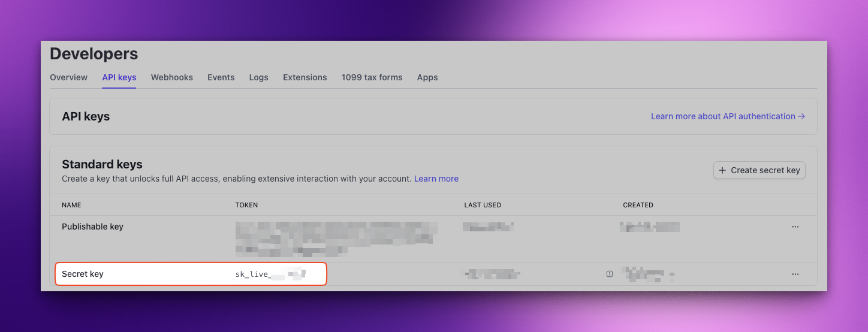The height and width of the screenshot is (332, 868).
Task: Select the API keys tab
Action: (x=119, y=77)
